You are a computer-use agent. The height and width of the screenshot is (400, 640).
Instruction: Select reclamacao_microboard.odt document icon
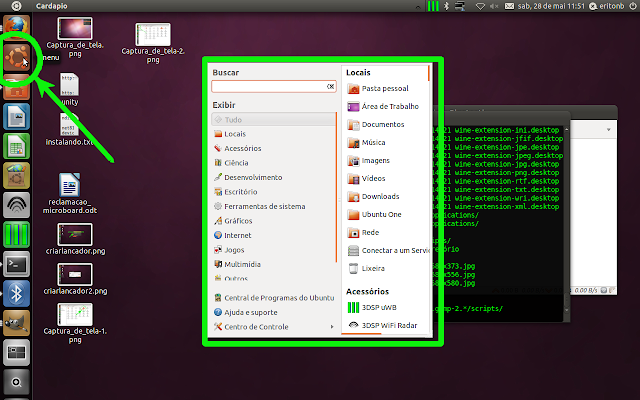70,193
